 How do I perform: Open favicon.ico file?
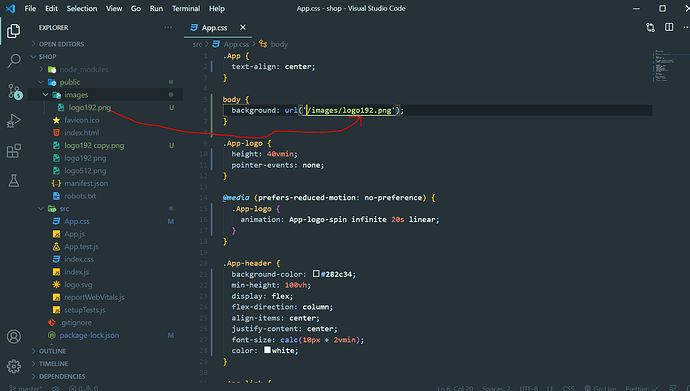tap(81, 120)
